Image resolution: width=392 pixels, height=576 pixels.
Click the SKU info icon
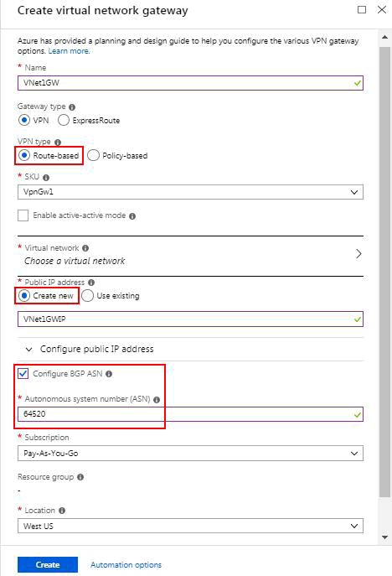(46, 178)
